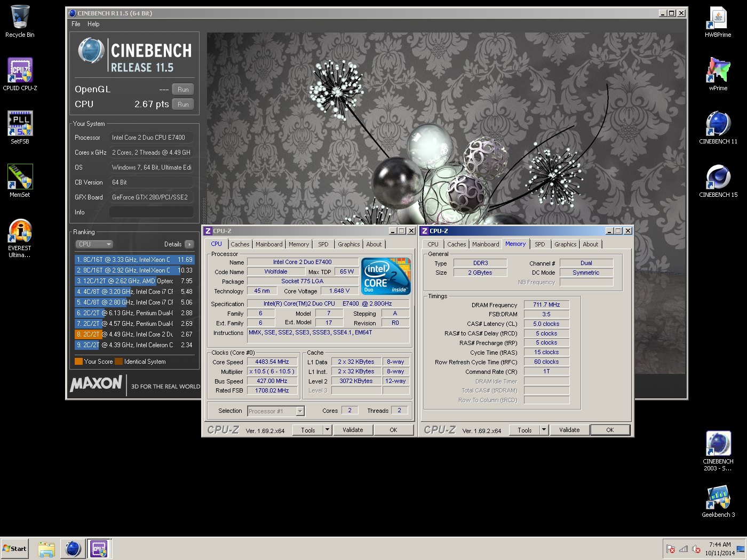Viewport: 747px width, 560px height.
Task: Click the volume tray icon
Action: point(696,549)
